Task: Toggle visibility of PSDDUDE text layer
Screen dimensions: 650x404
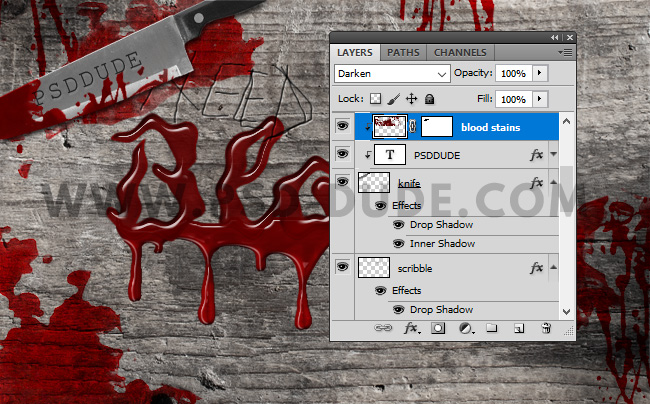Action: click(x=343, y=155)
